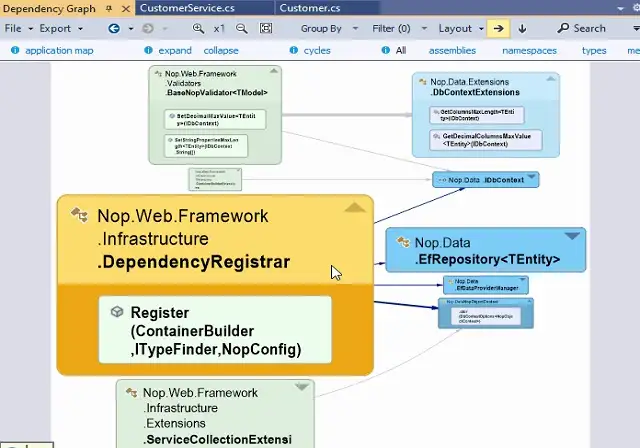Collapse the DependencyRegistrar node
Screen dimensions: 640x448
click(354, 208)
